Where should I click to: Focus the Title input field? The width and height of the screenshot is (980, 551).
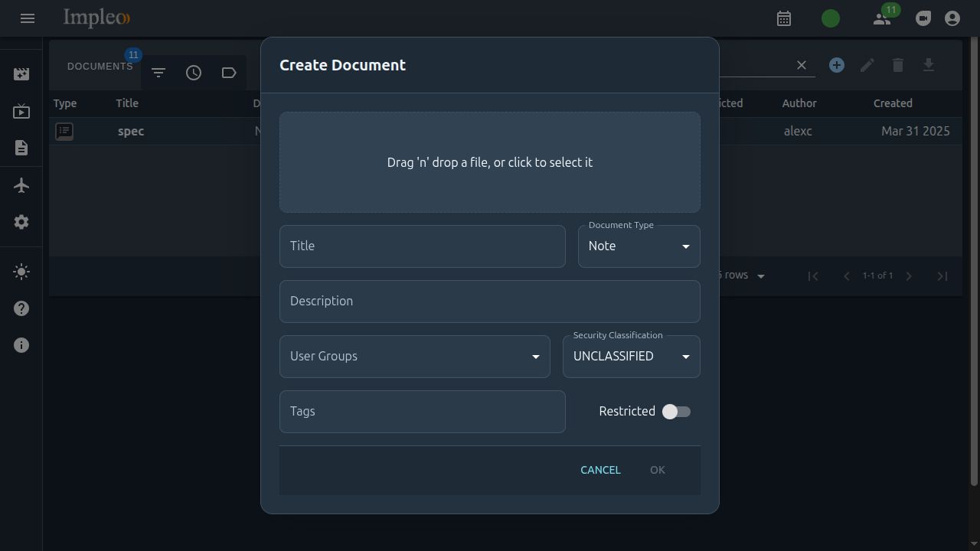click(x=423, y=246)
